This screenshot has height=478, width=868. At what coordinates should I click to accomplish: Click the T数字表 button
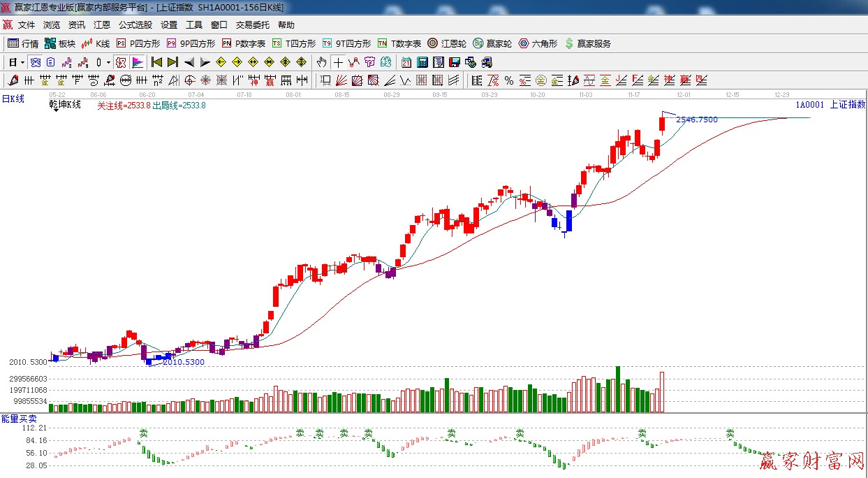[x=399, y=43]
